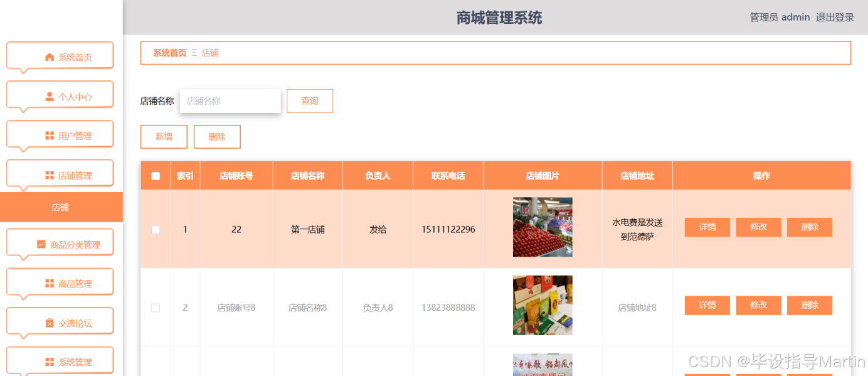Click the cell 店铺账号8
The width and height of the screenshot is (868, 376).
(x=236, y=308)
